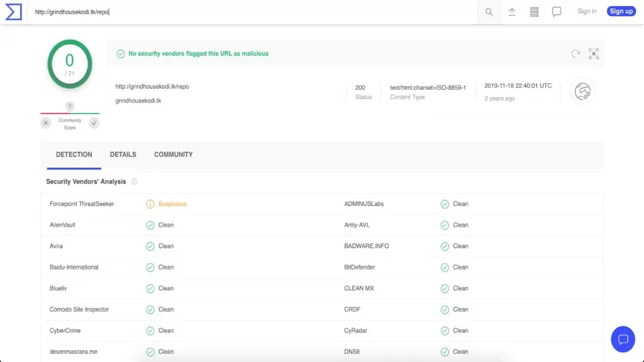Select the Suspicious warning icon for Forcepoint
Image resolution: width=644 pixels, height=362 pixels.
(150, 204)
